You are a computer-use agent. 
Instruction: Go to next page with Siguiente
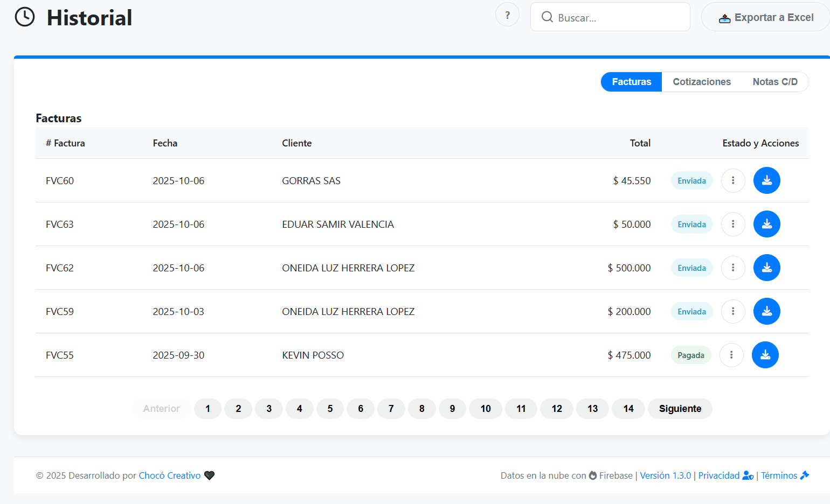[680, 409]
